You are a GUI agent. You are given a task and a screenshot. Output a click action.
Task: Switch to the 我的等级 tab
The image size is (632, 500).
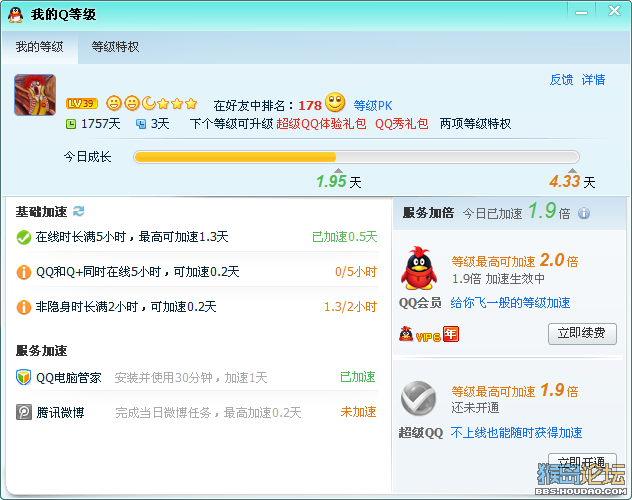40,47
